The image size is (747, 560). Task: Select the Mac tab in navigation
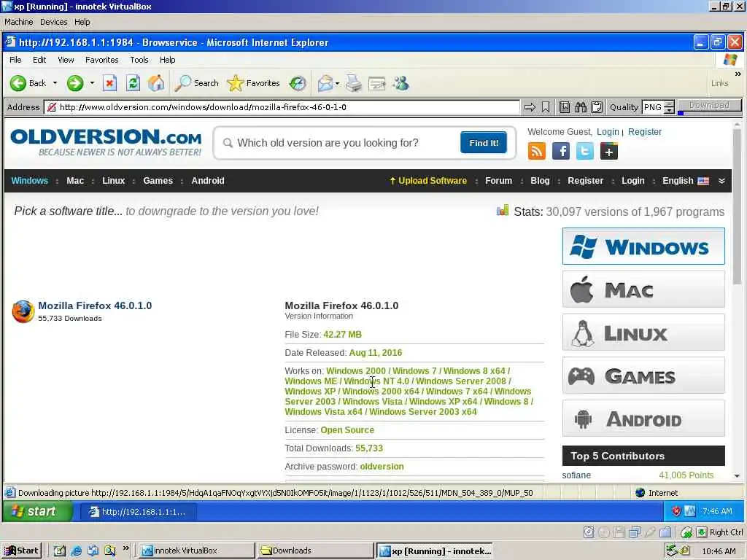tap(75, 181)
